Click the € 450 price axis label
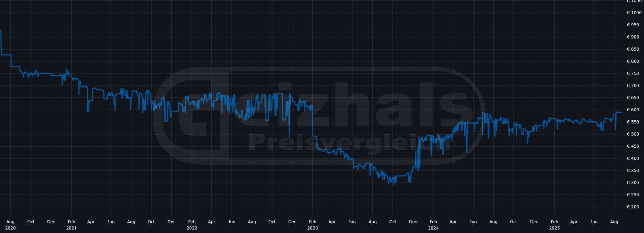 point(633,146)
